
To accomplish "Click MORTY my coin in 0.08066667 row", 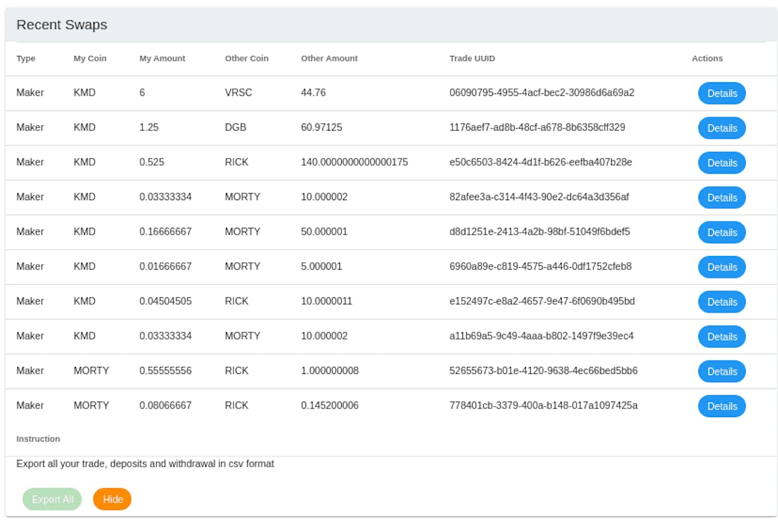I will (91, 405).
